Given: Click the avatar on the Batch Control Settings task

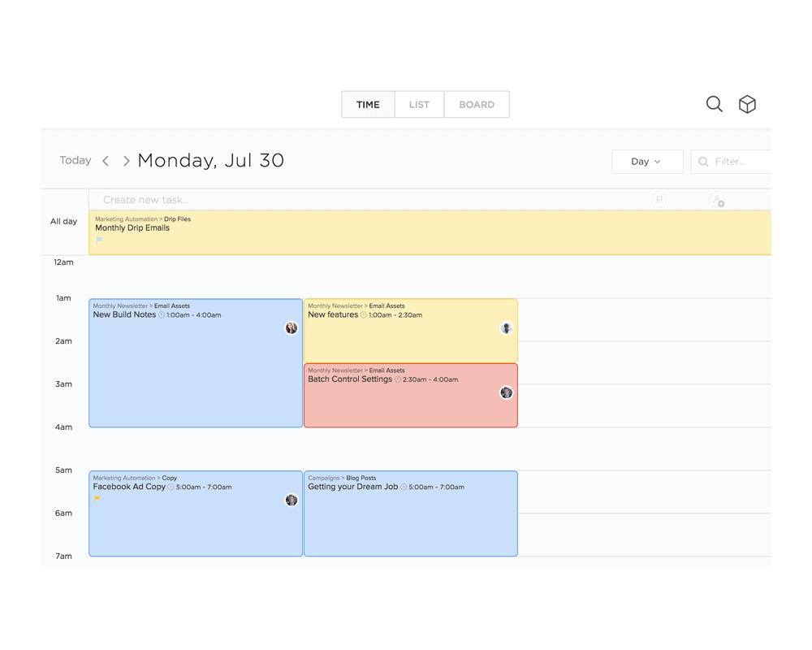Looking at the screenshot, I should (x=506, y=392).
